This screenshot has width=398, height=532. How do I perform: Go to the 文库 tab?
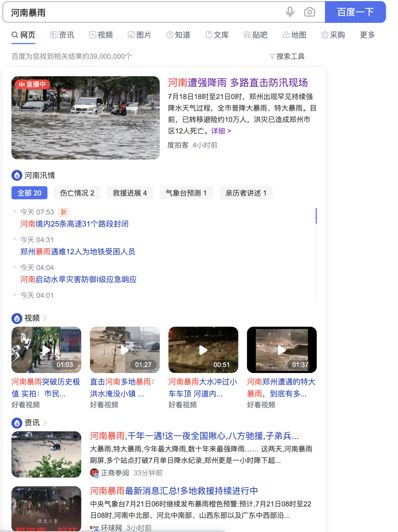click(x=217, y=35)
